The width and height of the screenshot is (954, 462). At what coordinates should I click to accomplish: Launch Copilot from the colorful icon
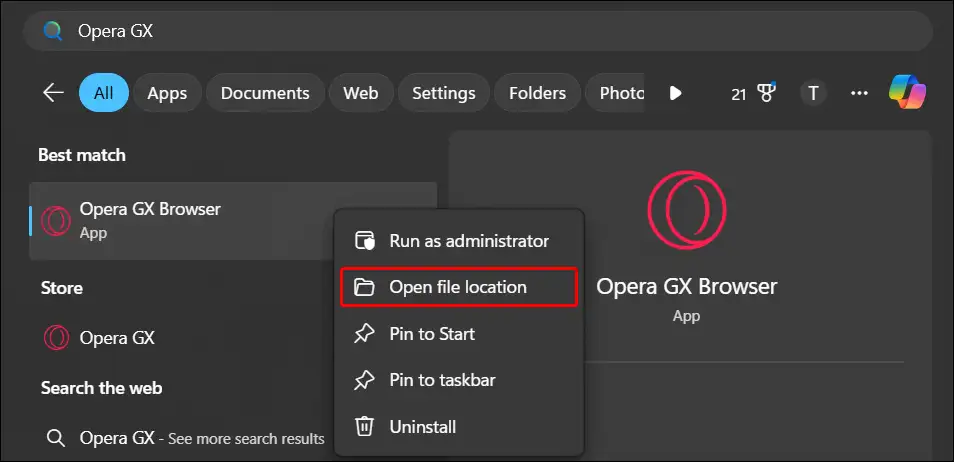point(907,93)
